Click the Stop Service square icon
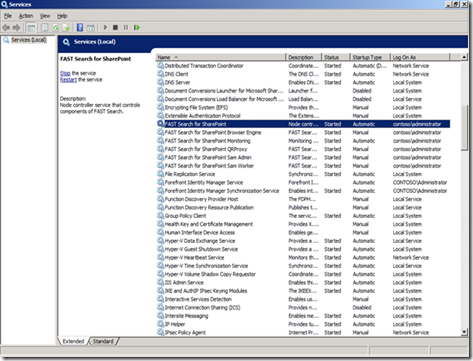 [115, 27]
